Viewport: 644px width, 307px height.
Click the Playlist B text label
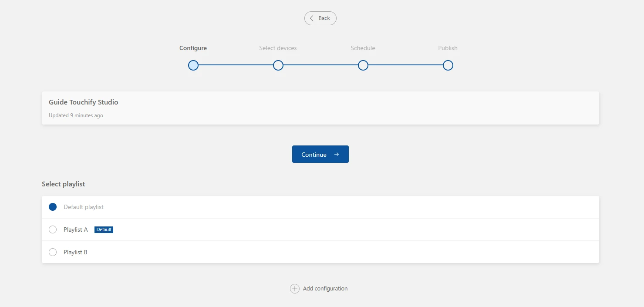coord(75,252)
